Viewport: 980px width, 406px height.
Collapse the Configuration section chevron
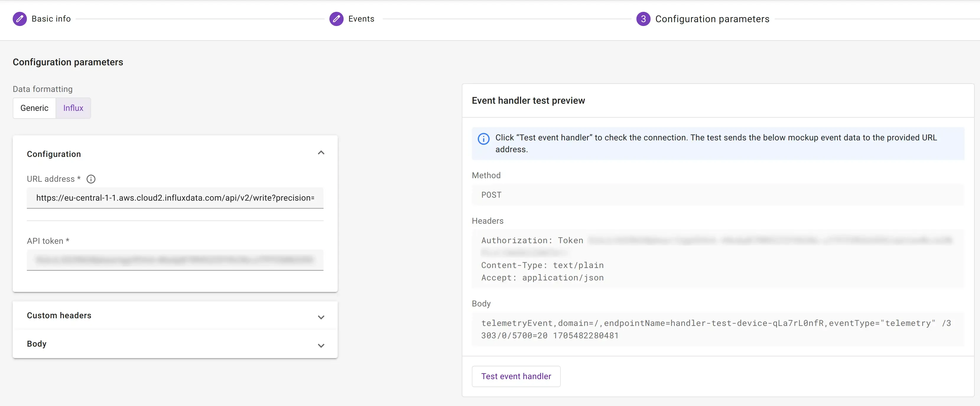pyautogui.click(x=321, y=152)
